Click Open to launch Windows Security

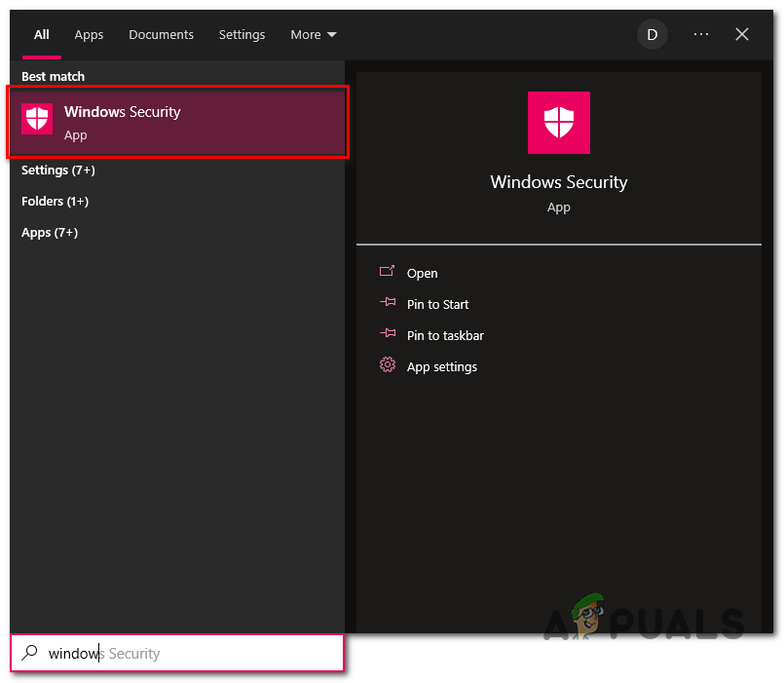(x=422, y=273)
